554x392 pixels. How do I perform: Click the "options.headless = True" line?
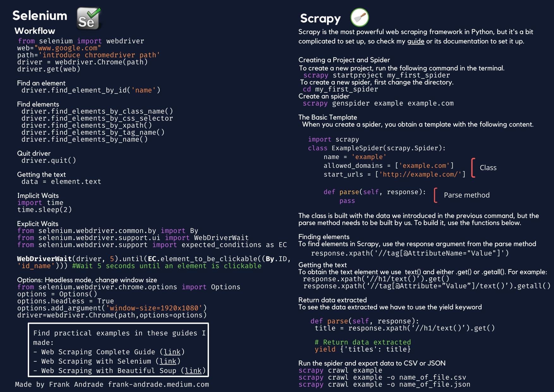pos(65,301)
